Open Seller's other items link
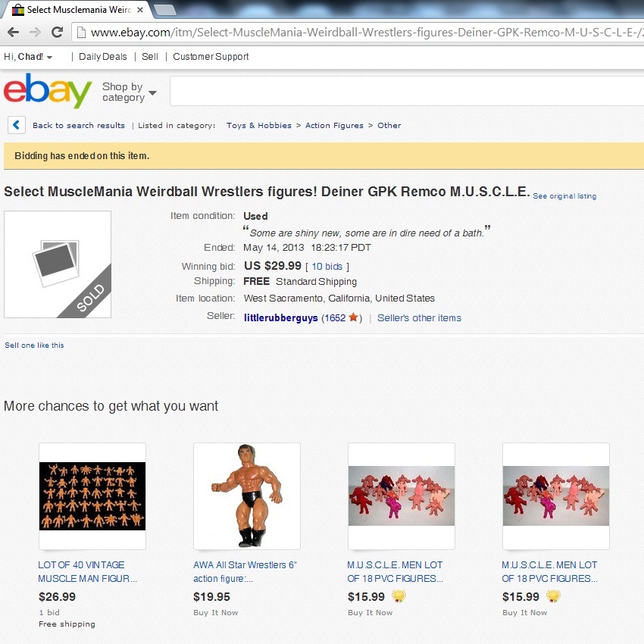 click(x=419, y=318)
